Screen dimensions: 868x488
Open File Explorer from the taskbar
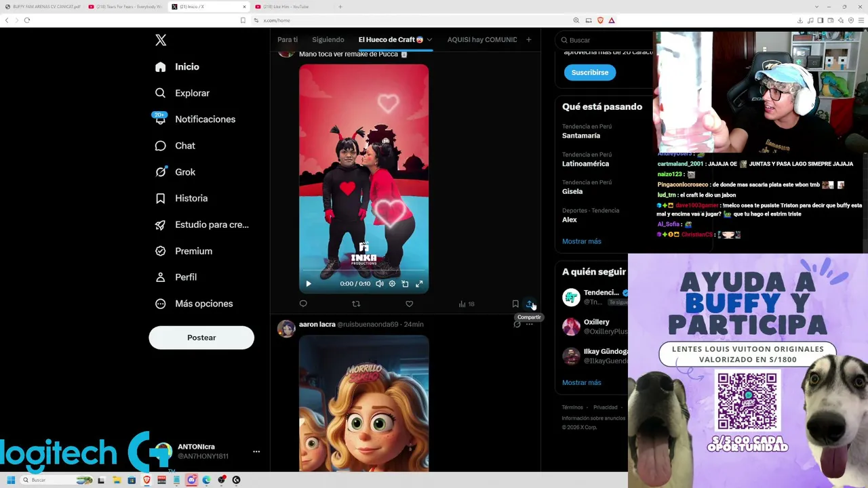click(x=117, y=480)
